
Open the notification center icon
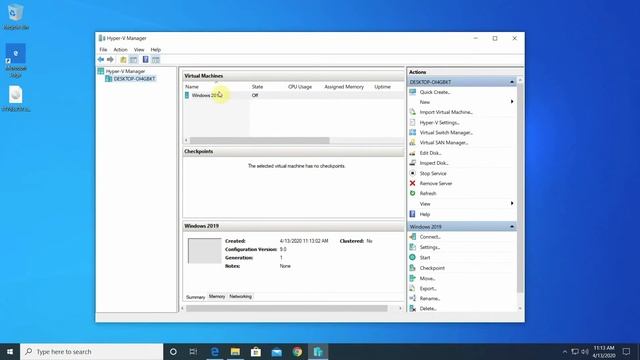coord(627,351)
